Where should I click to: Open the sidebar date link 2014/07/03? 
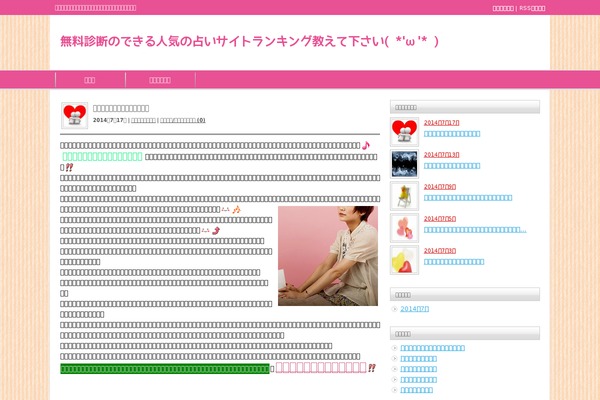(x=440, y=251)
